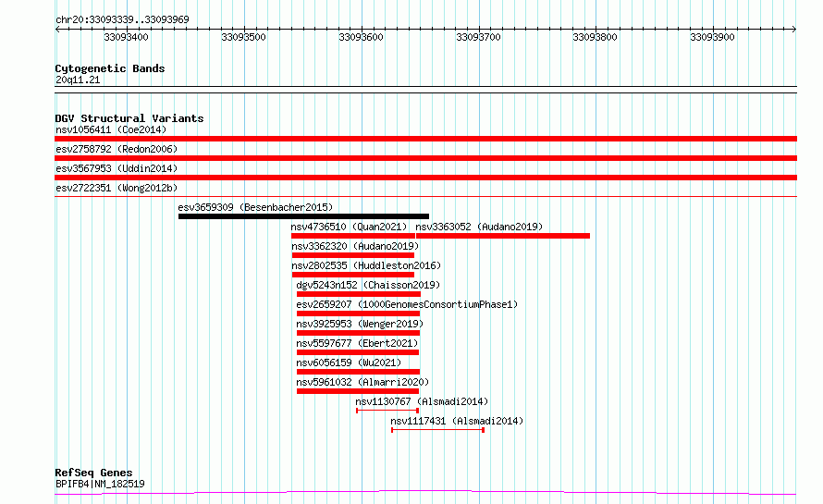Select the black bar for esv3659309
Image resolution: width=823 pixels, height=504 pixels.
click(x=303, y=216)
